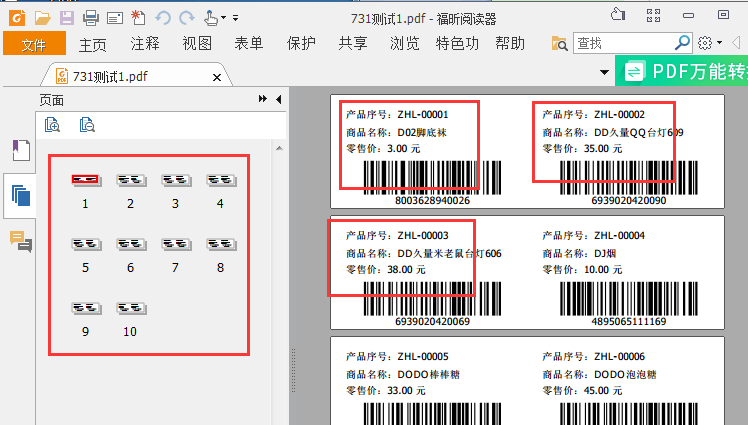This screenshot has height=425, width=748.
Task: Shrink page thumbnails with zoom-out icon
Action: coord(87,125)
